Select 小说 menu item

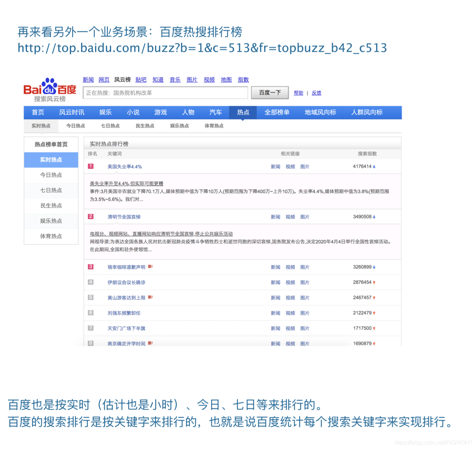(133, 112)
